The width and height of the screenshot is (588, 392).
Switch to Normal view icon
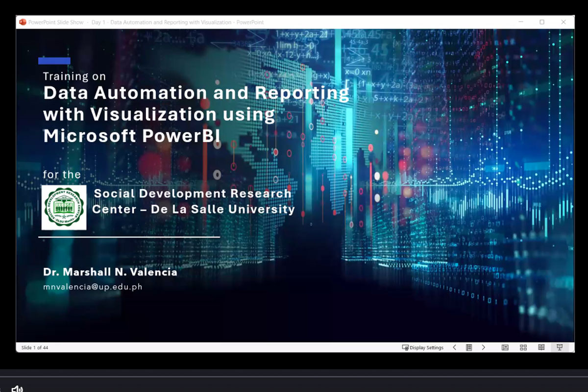point(505,347)
